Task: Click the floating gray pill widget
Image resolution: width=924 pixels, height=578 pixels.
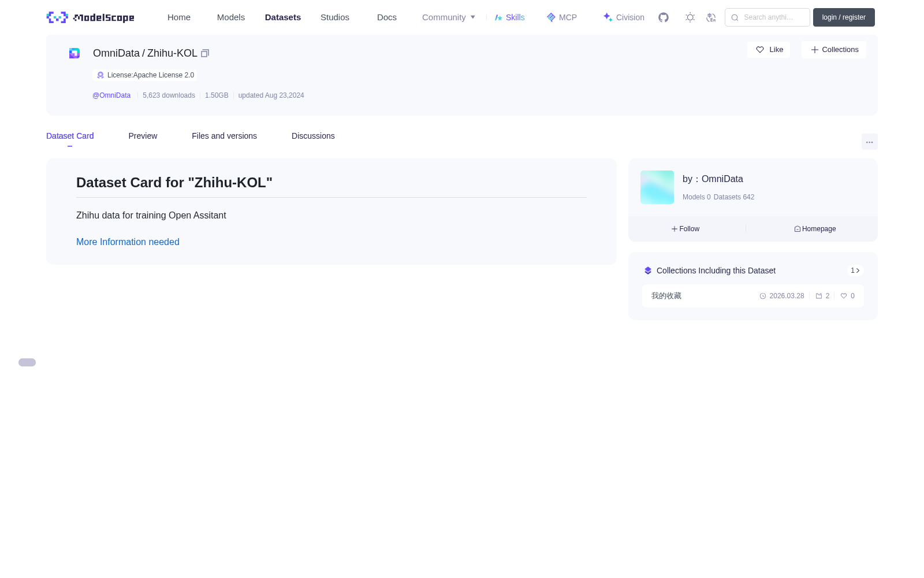Action: coord(27,362)
